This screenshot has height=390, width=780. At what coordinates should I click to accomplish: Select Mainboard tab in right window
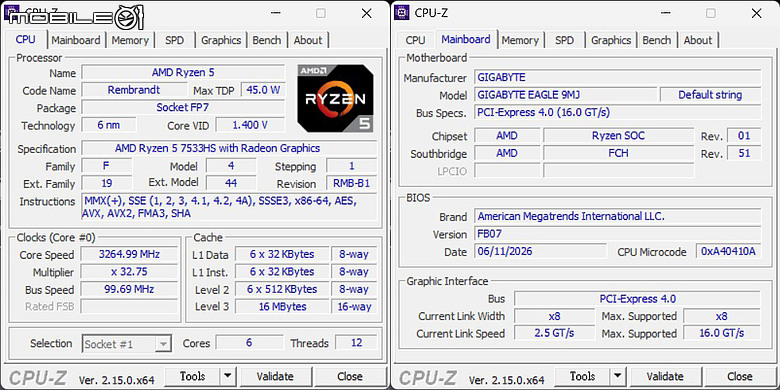[x=466, y=39]
